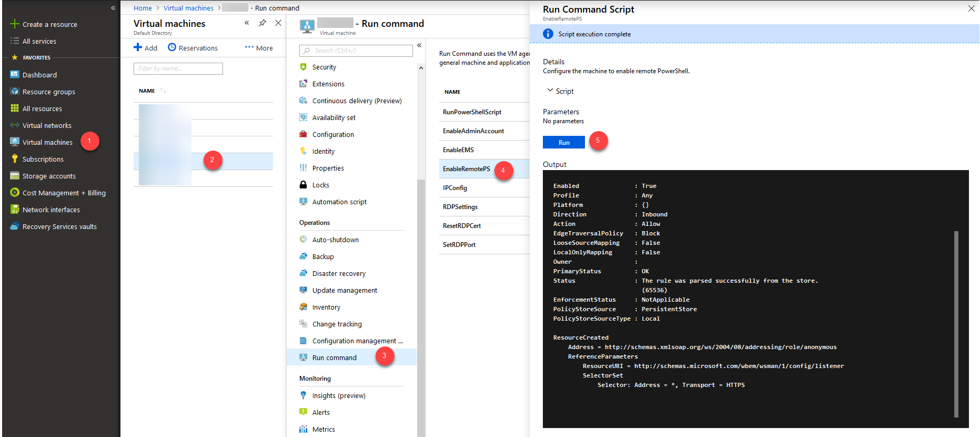Click the Virtual networks icon

pyautogui.click(x=15, y=125)
